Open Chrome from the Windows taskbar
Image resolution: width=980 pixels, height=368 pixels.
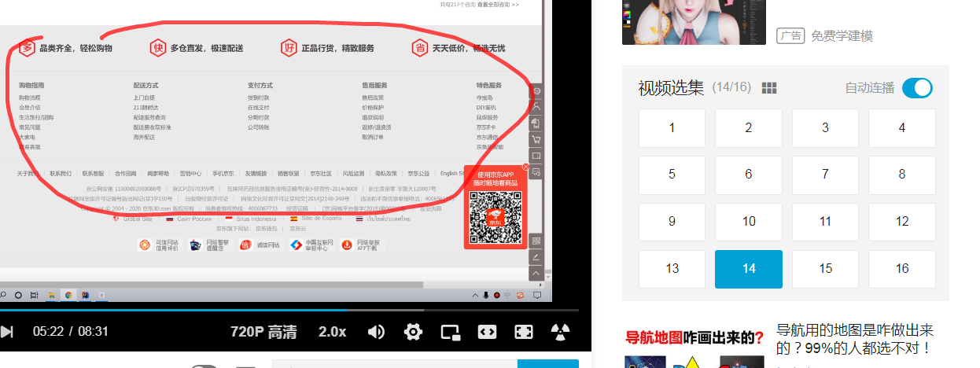[x=68, y=295]
